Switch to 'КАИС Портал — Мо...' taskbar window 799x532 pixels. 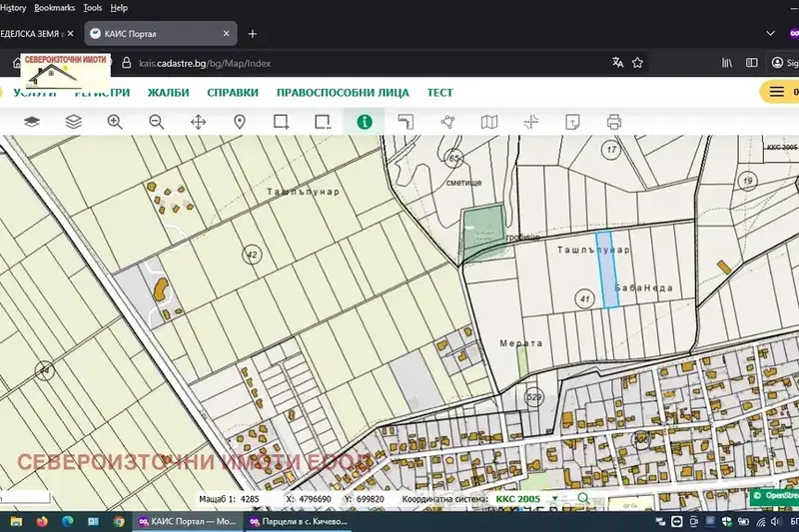pos(187,521)
